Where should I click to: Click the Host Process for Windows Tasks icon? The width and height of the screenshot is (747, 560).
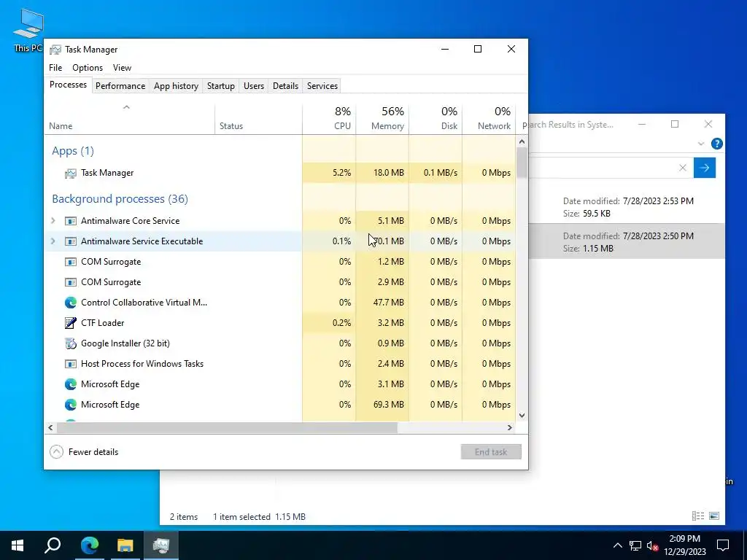pos(71,364)
